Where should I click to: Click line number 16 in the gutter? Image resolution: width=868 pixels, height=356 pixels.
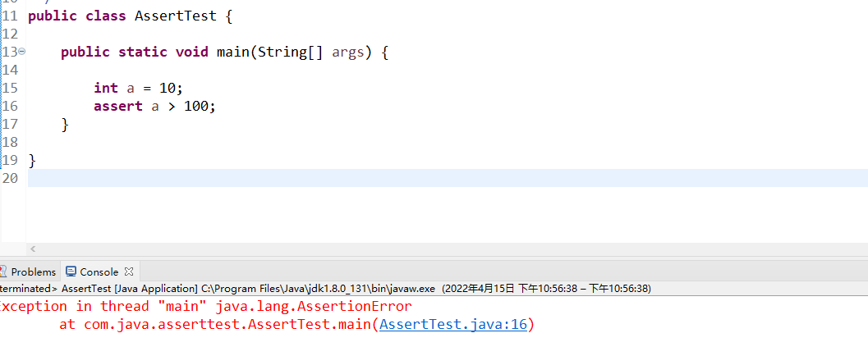pyautogui.click(x=10, y=106)
